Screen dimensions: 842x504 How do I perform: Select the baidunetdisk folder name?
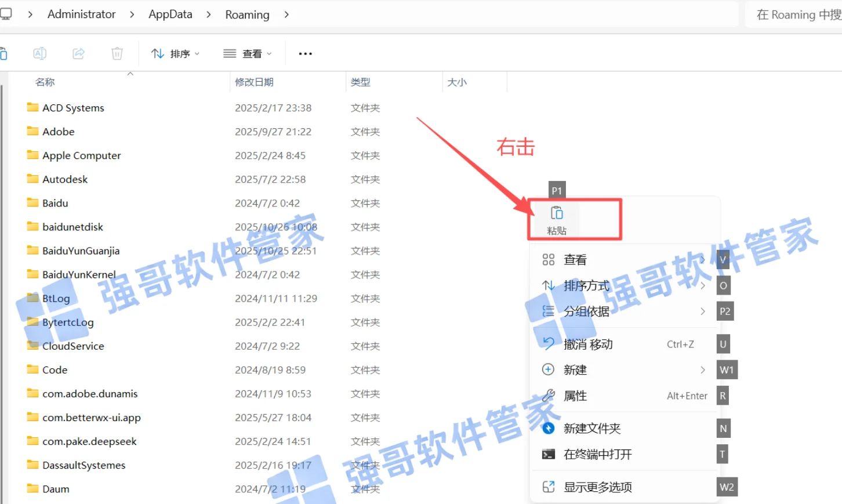[72, 227]
